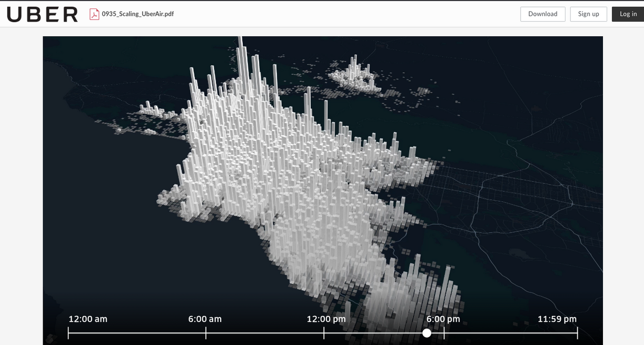Viewport: 644px width, 345px height.
Task: Jump to the 6:00 am label
Action: [205, 319]
